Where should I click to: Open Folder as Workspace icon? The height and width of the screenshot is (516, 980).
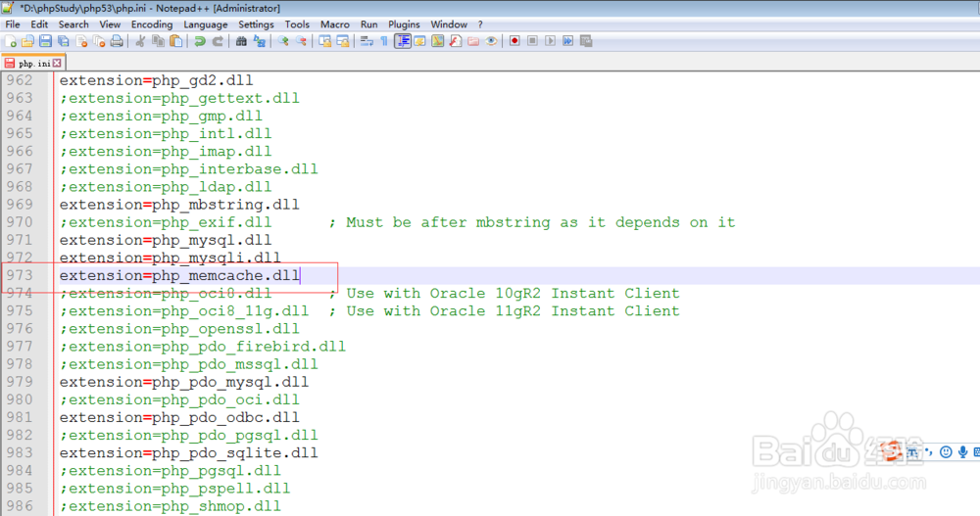click(x=473, y=41)
